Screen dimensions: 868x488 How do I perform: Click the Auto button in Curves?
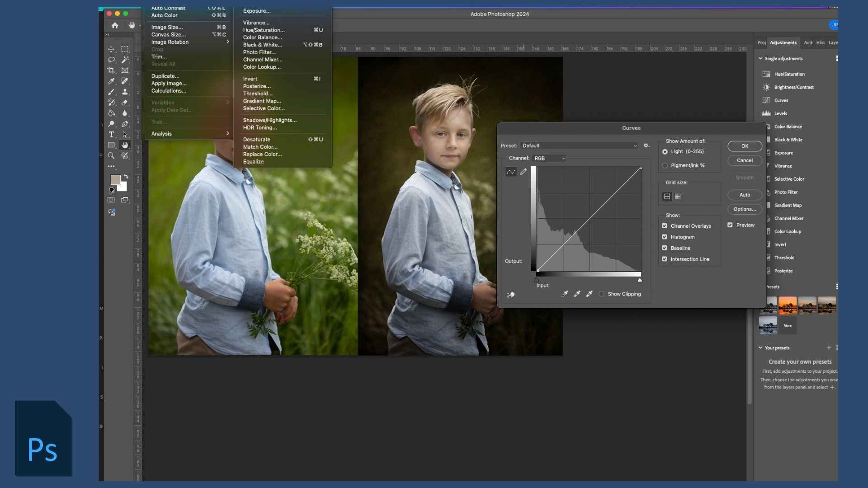745,195
